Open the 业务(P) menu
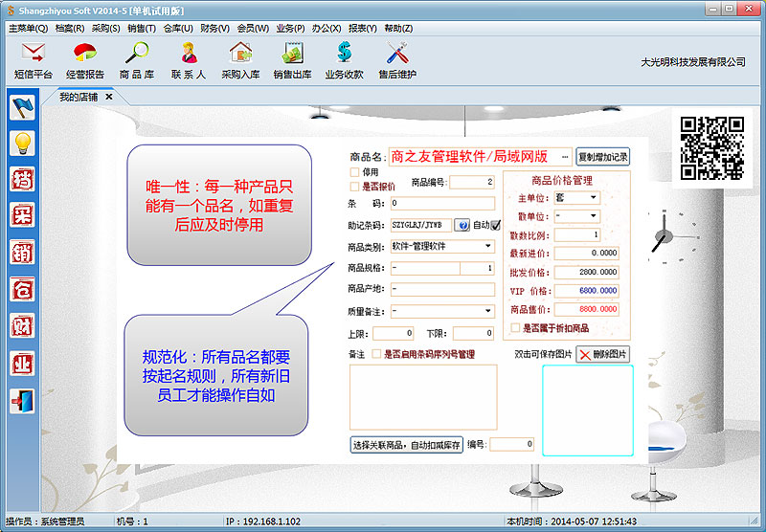 [x=291, y=29]
